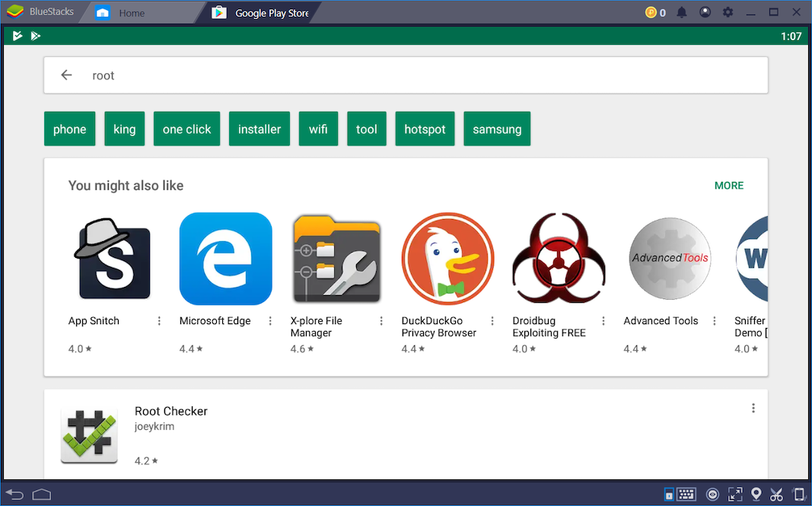812x506 pixels.
Task: Open options menu for Root Checker
Action: click(753, 409)
